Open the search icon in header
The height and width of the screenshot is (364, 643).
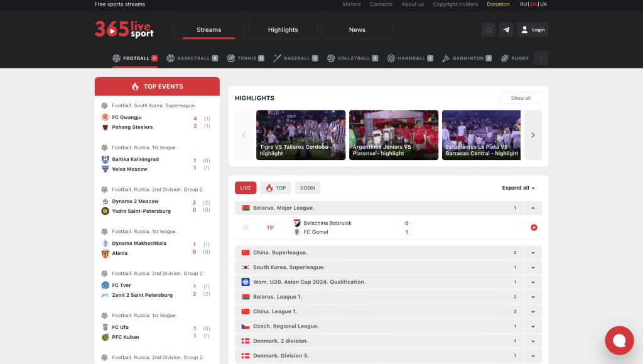coord(488,29)
